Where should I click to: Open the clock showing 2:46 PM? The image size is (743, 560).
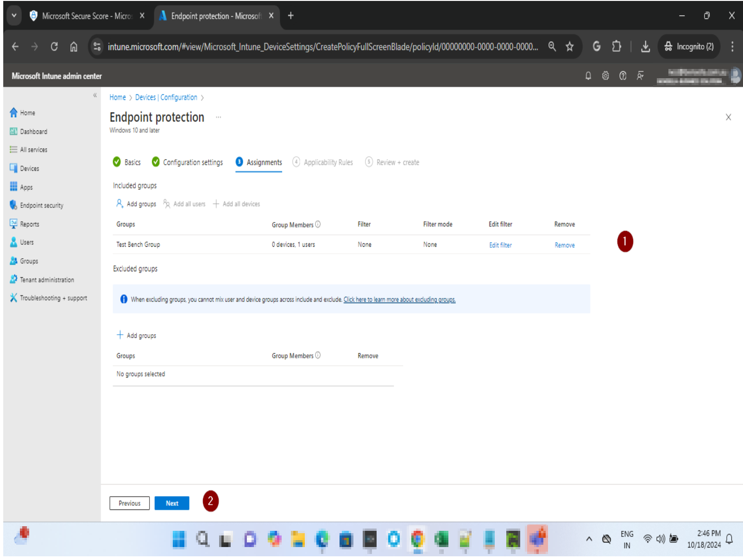pyautogui.click(x=704, y=539)
